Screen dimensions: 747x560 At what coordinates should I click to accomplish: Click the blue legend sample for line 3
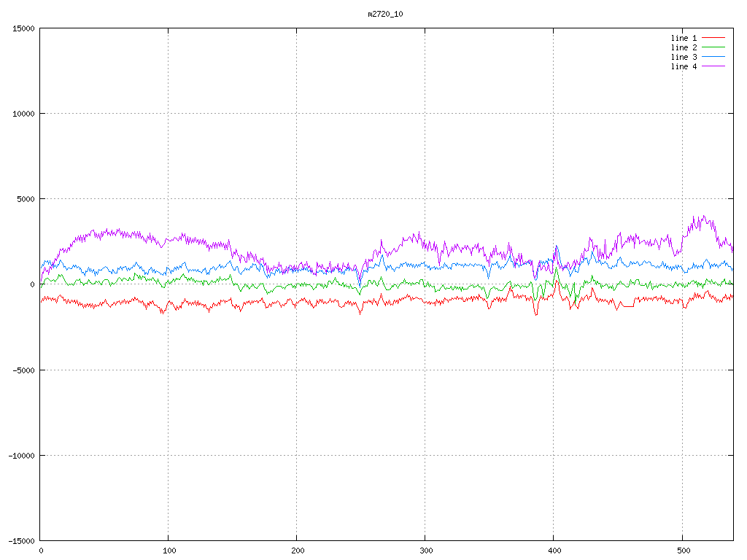click(714, 57)
